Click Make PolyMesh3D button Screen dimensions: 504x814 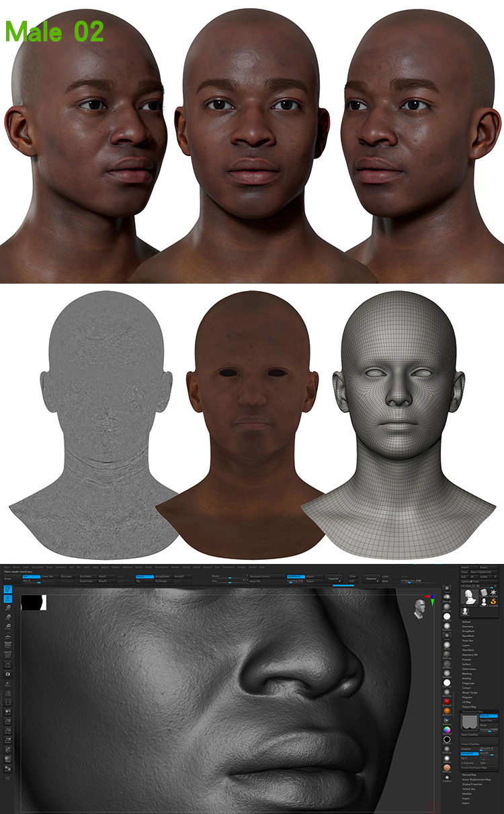(x=484, y=572)
